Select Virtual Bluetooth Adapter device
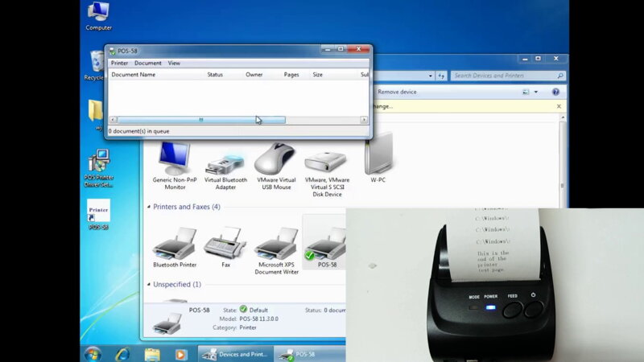Viewport: 644px width, 362px height. click(225, 171)
